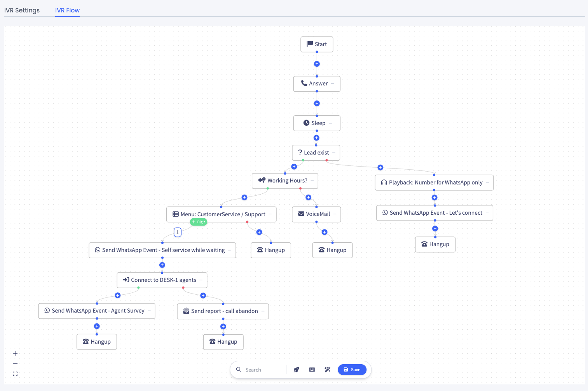Image resolution: width=588 pixels, height=391 pixels.
Task: Click the plus below Send WhatsApp Event - Agent Survey
Action: click(x=97, y=326)
